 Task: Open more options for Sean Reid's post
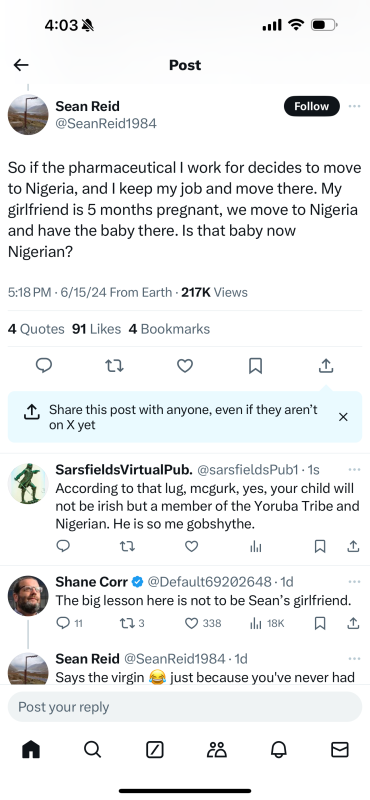pos(354,106)
